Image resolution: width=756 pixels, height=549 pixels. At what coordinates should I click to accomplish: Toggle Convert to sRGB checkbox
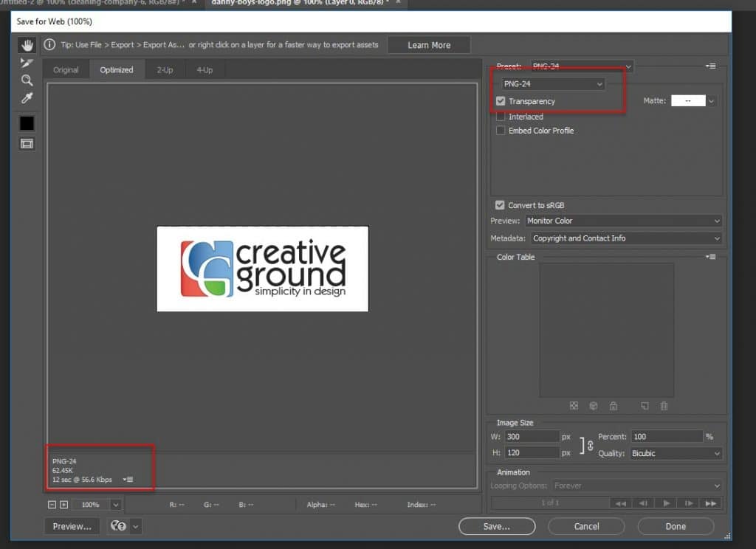pyautogui.click(x=500, y=205)
